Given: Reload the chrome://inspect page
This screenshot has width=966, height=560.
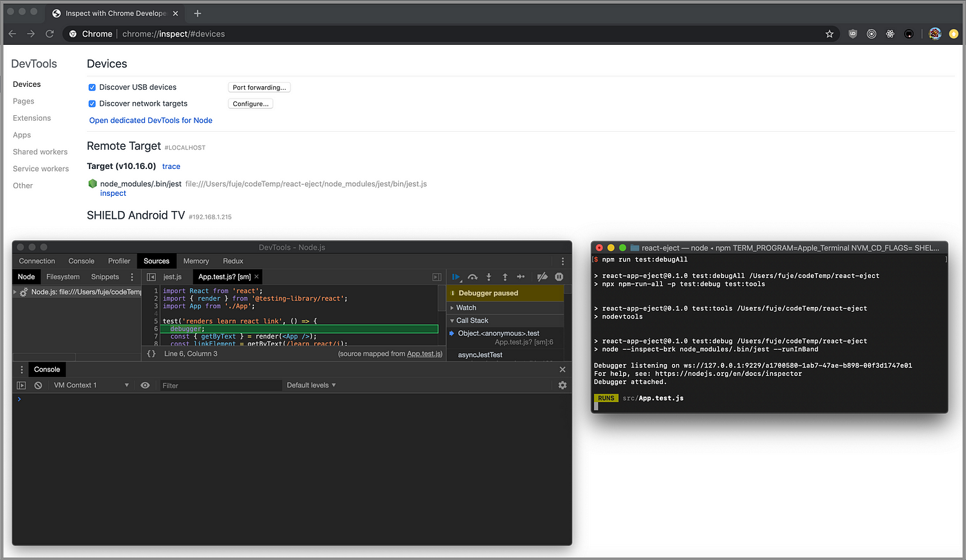Looking at the screenshot, I should tap(50, 34).
